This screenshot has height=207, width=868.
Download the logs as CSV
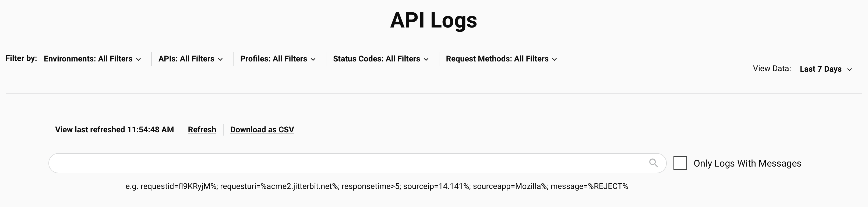click(262, 130)
